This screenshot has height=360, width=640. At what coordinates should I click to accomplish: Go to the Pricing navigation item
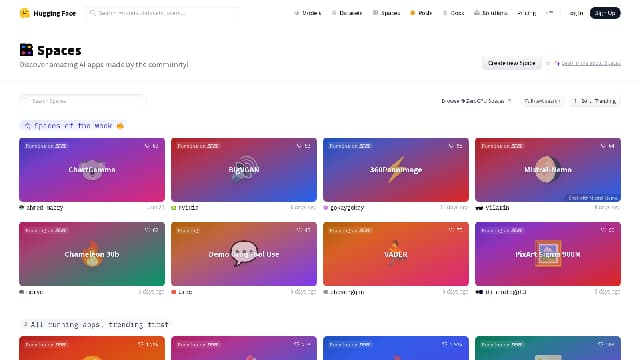point(527,13)
